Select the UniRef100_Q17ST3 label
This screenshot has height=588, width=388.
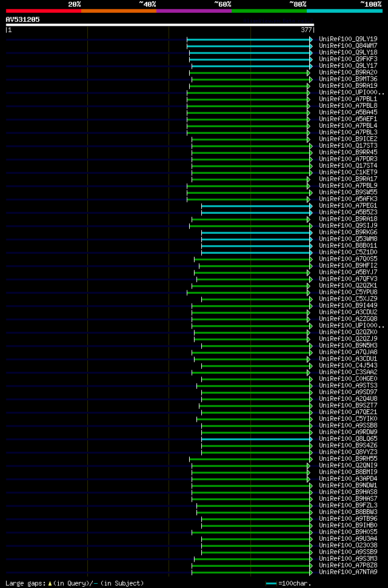[x=348, y=146]
